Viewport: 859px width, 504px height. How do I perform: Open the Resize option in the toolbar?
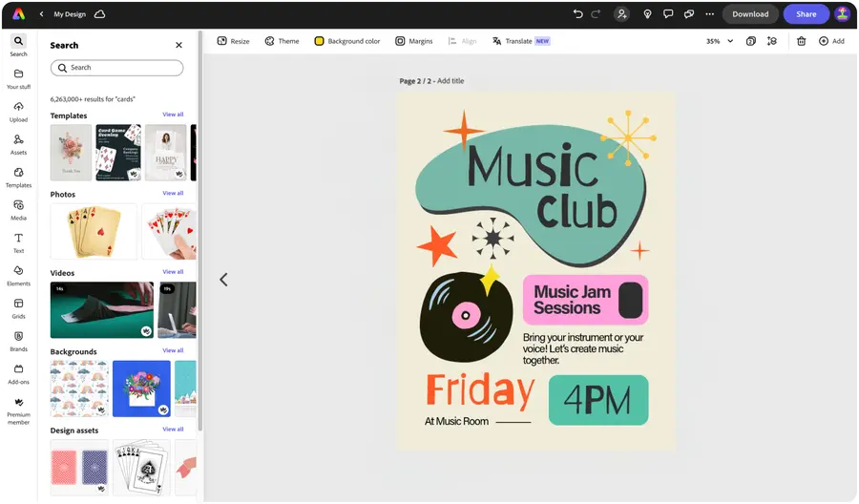(x=233, y=41)
